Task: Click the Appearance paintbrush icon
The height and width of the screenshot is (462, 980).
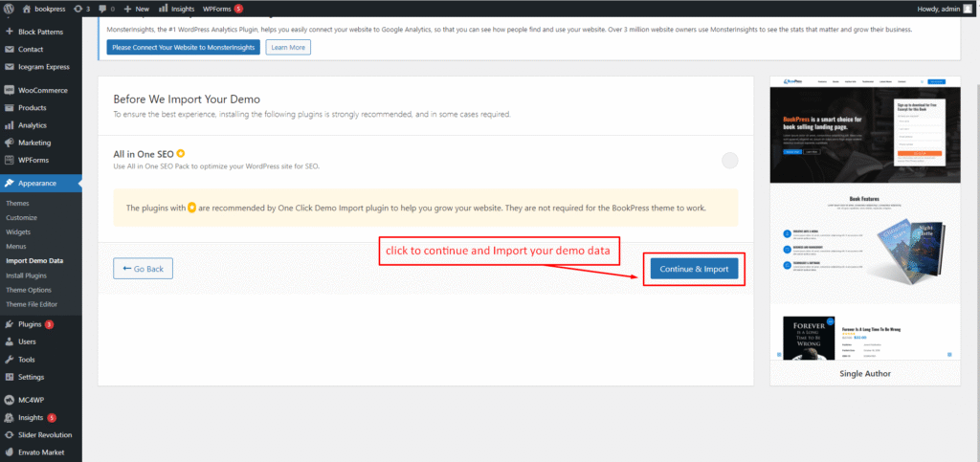Action: click(10, 183)
